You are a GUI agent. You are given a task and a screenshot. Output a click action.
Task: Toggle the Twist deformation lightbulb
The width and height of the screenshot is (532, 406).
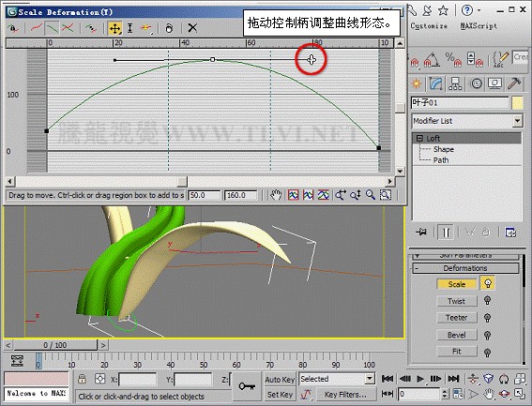point(488,300)
